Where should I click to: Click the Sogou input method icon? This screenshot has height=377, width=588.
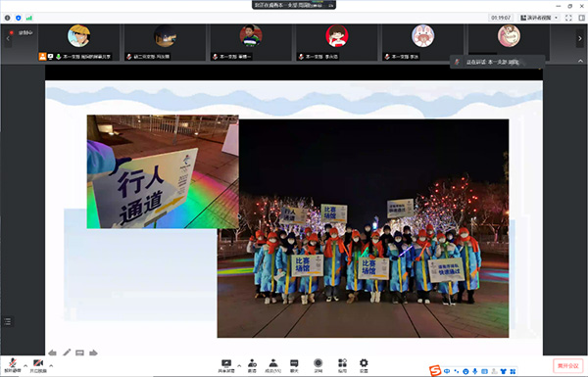pos(435,370)
